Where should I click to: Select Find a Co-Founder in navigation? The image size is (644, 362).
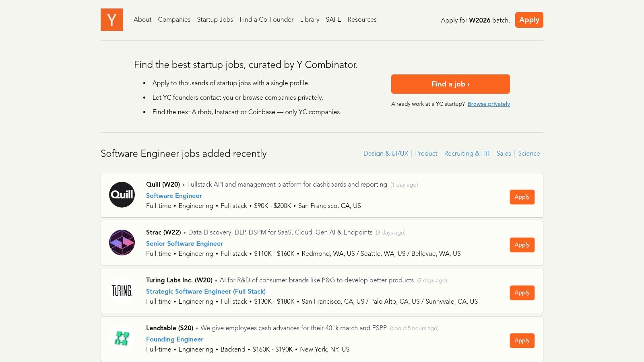(x=266, y=19)
